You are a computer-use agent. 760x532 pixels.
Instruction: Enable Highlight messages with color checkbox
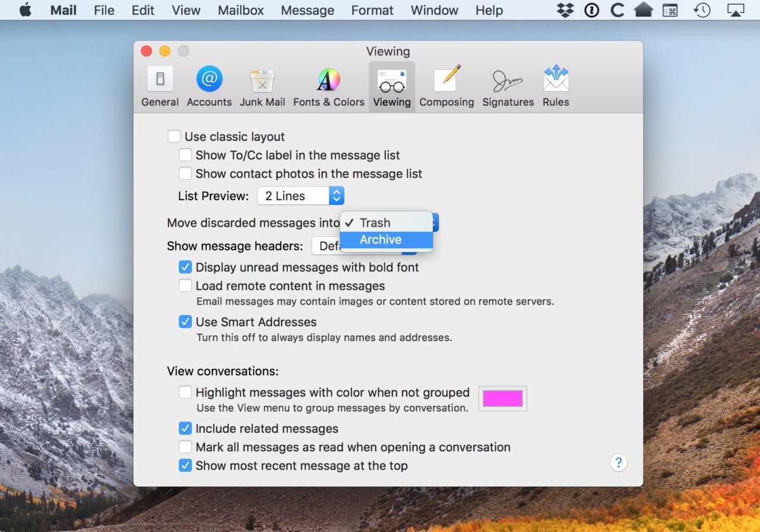point(185,392)
